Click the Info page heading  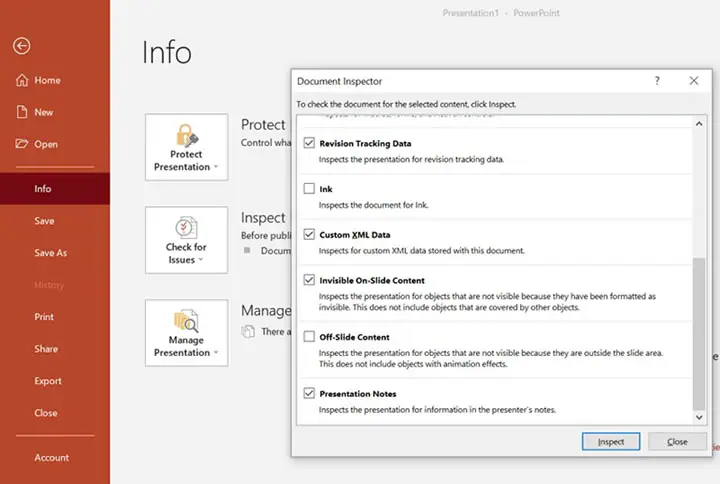pyautogui.click(x=167, y=52)
